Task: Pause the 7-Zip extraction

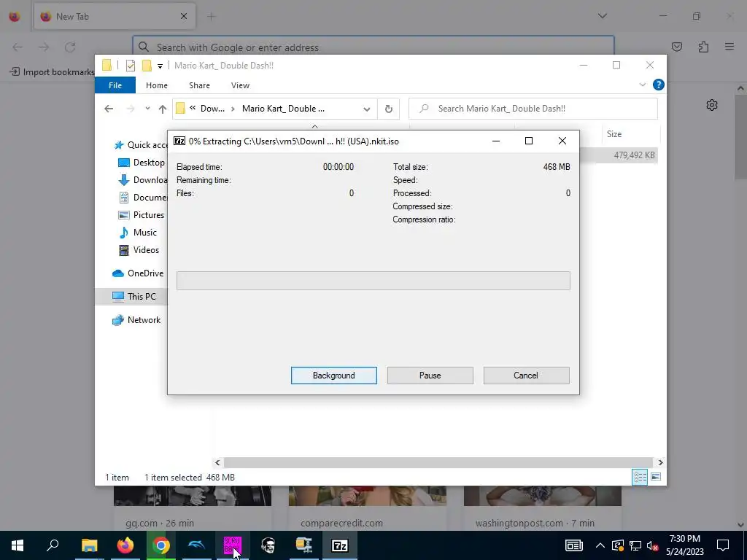Action: click(x=430, y=376)
